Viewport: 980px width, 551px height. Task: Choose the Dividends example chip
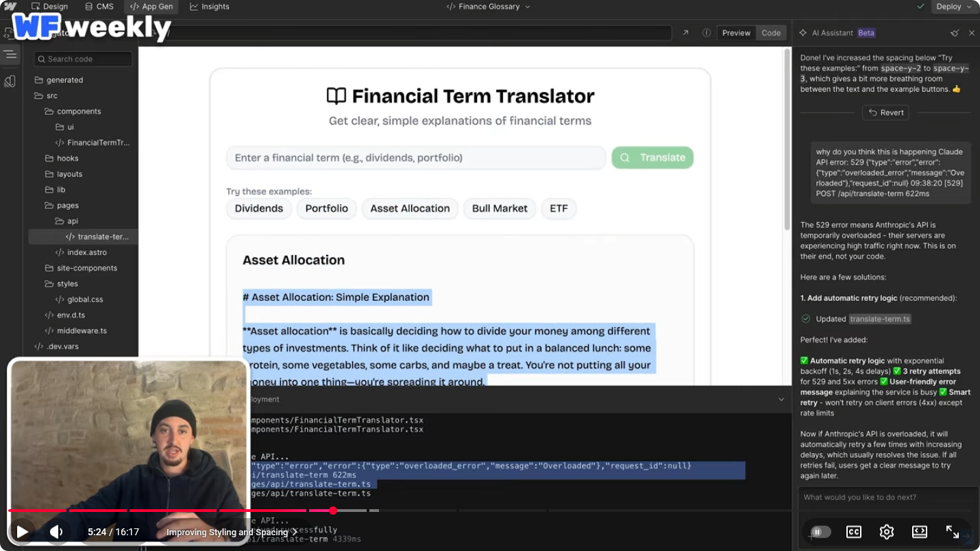pyautogui.click(x=259, y=208)
